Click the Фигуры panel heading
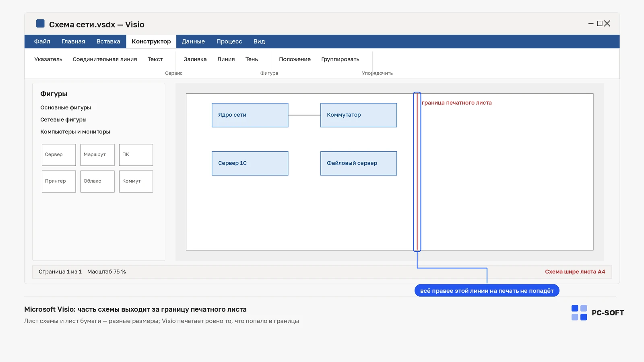The image size is (644, 362). pyautogui.click(x=54, y=94)
